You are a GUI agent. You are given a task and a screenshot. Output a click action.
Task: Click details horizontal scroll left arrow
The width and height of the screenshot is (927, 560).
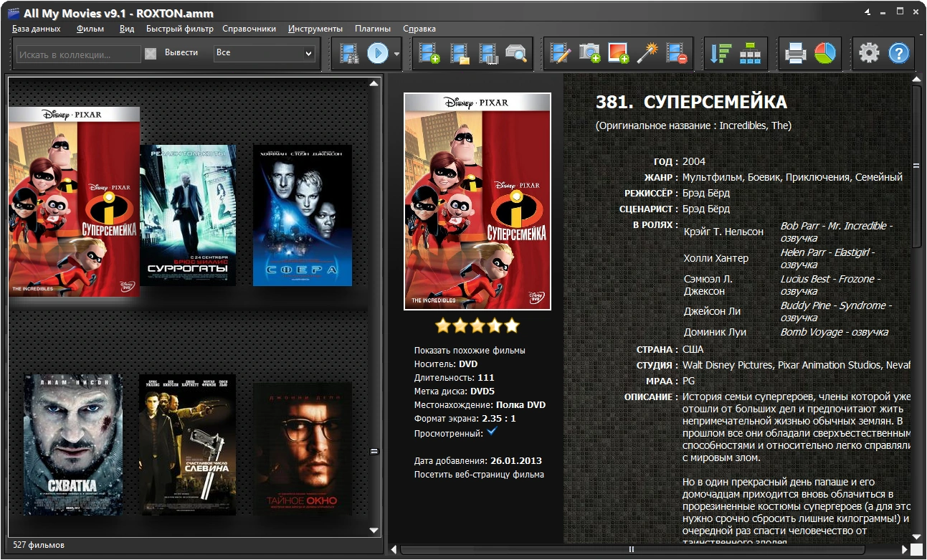394,550
